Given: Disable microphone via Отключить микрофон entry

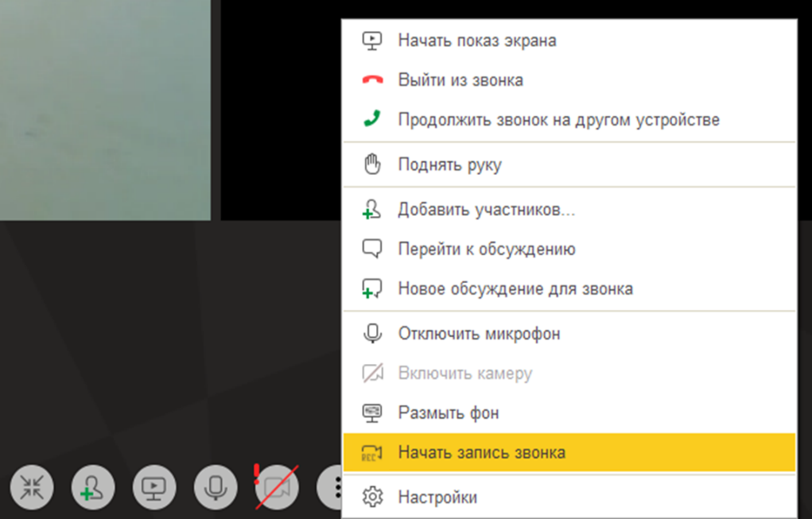Looking at the screenshot, I should 477,333.
